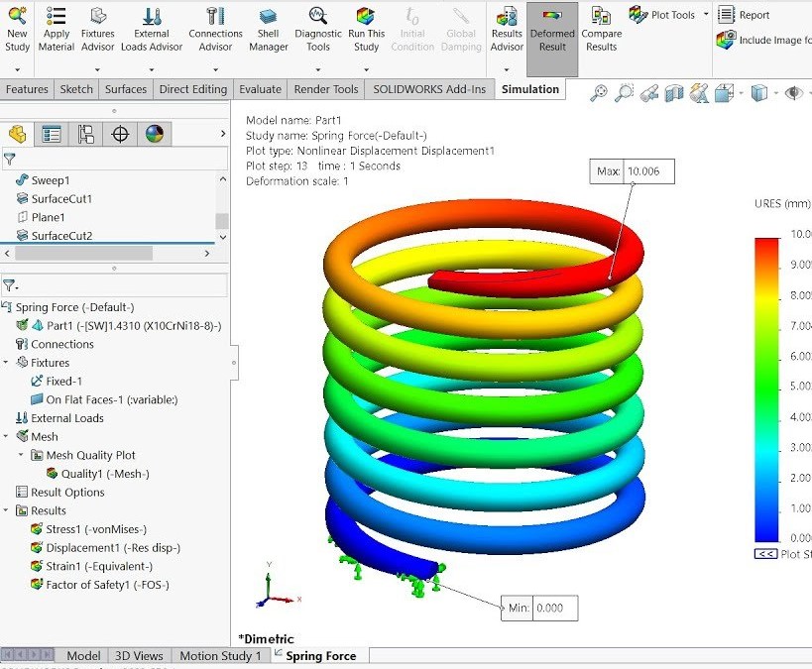Click the Run This Study icon

pyautogui.click(x=366, y=27)
